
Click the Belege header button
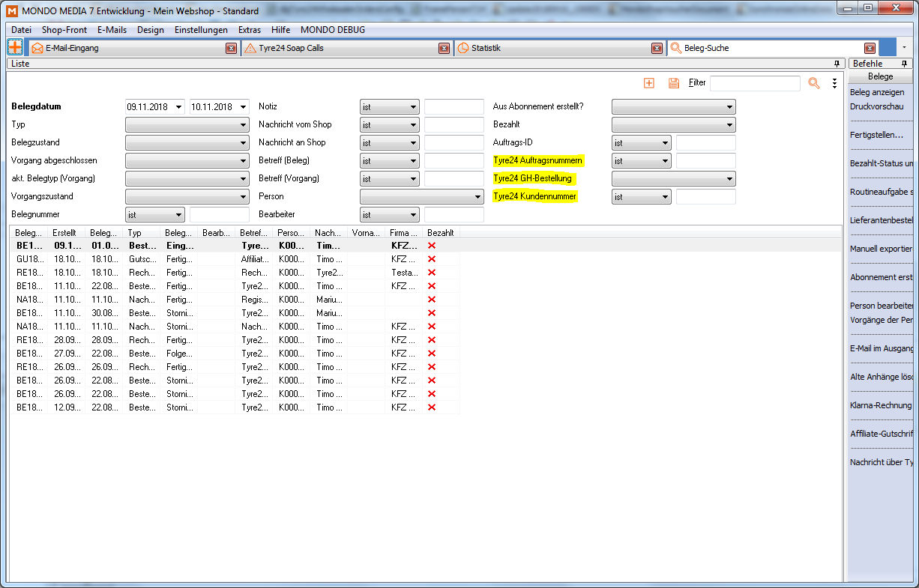[880, 76]
